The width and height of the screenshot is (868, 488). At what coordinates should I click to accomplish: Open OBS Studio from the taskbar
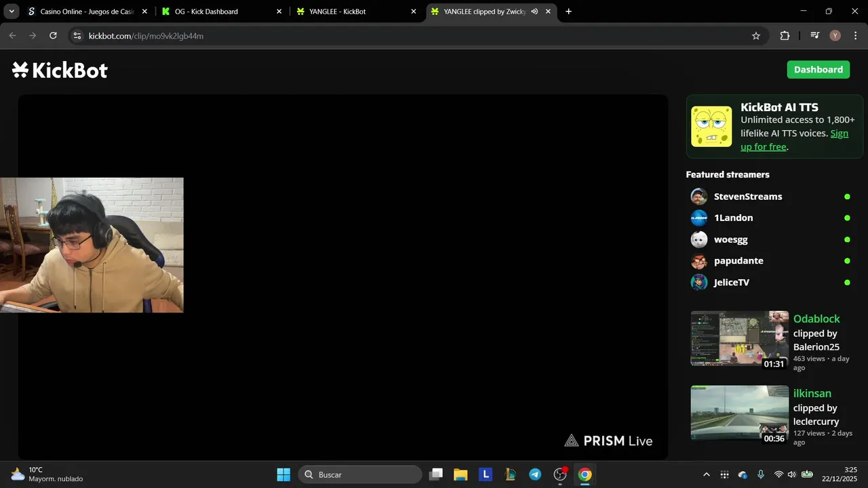coord(560,474)
